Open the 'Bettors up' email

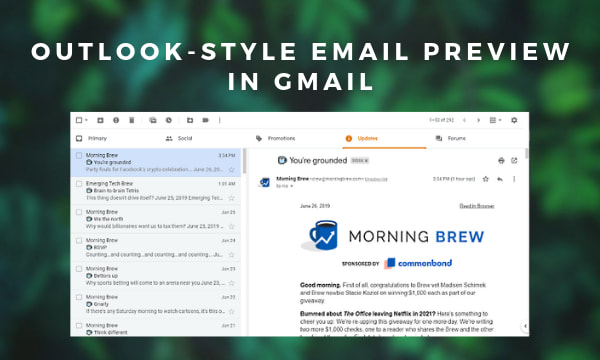(x=156, y=276)
